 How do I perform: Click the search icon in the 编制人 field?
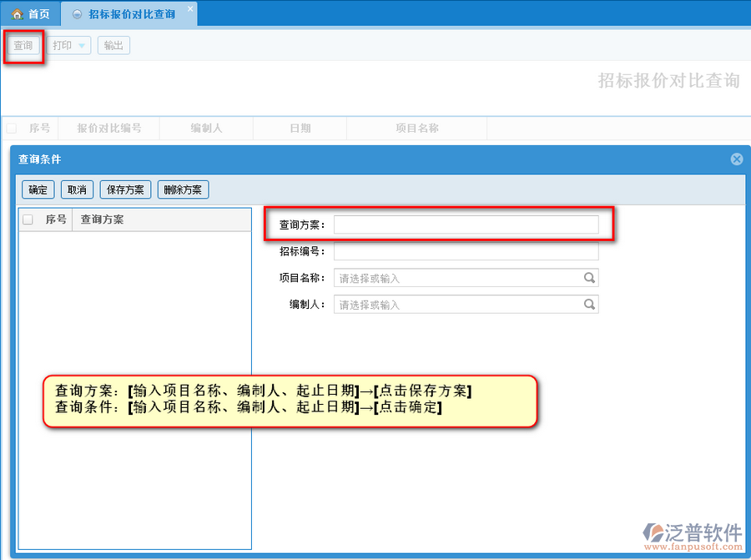coord(589,305)
